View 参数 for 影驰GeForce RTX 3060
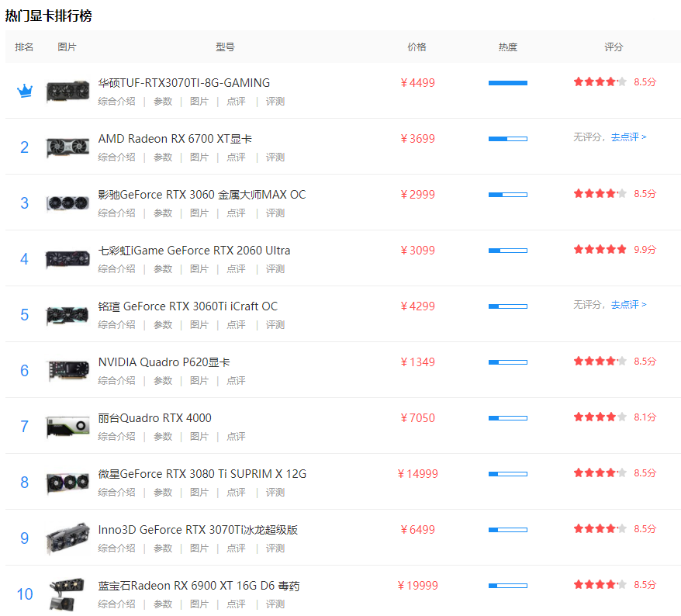The width and height of the screenshot is (681, 616). tap(163, 213)
